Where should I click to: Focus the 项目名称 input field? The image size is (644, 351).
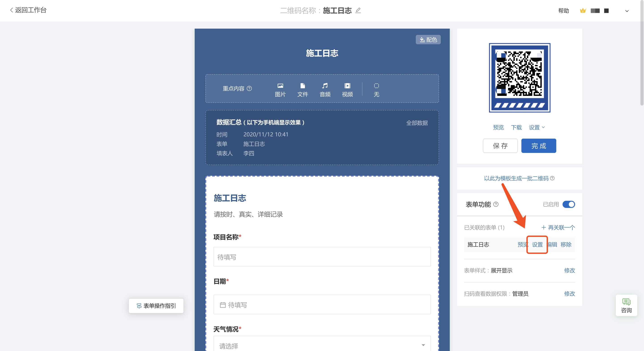tap(322, 257)
